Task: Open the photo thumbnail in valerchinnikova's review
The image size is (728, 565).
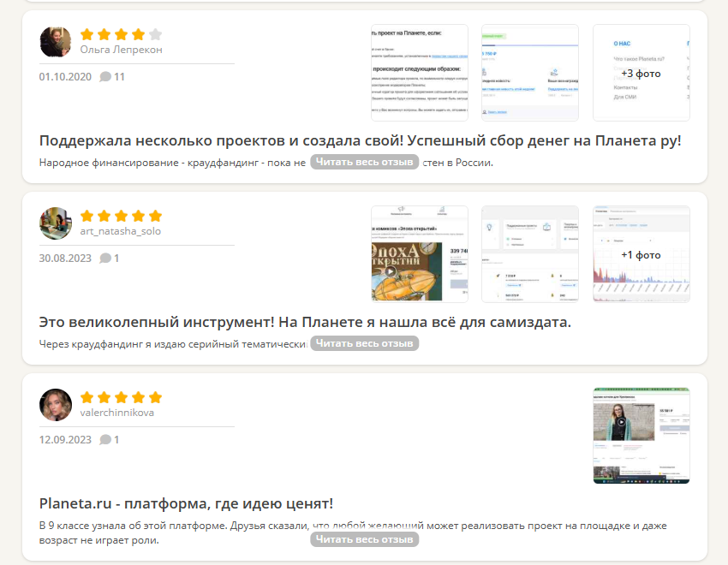Action: click(x=641, y=436)
